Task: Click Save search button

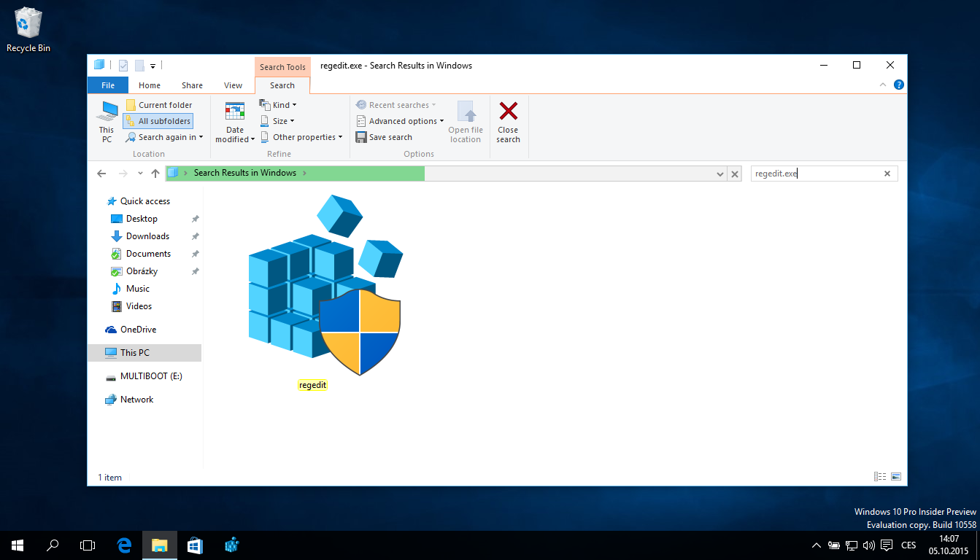Action: (x=384, y=137)
